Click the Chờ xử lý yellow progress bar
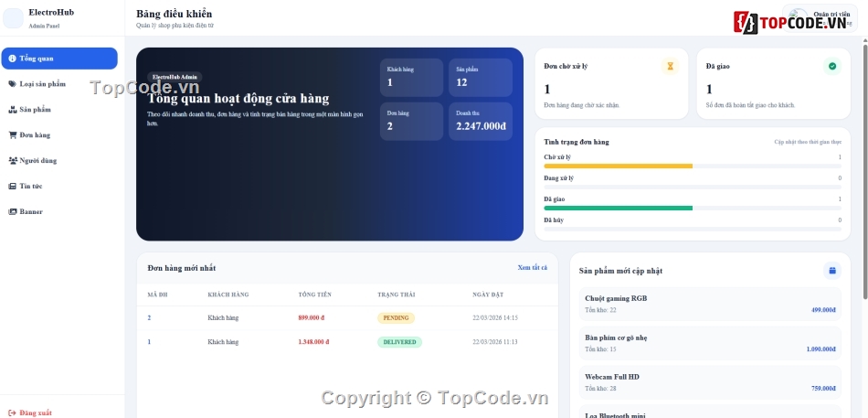Image resolution: width=868 pixels, height=418 pixels. pyautogui.click(x=619, y=166)
